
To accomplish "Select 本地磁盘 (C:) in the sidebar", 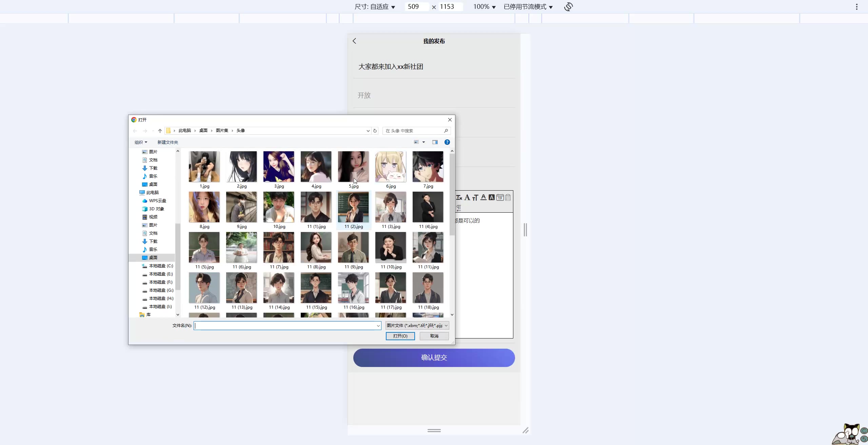I will 161,266.
